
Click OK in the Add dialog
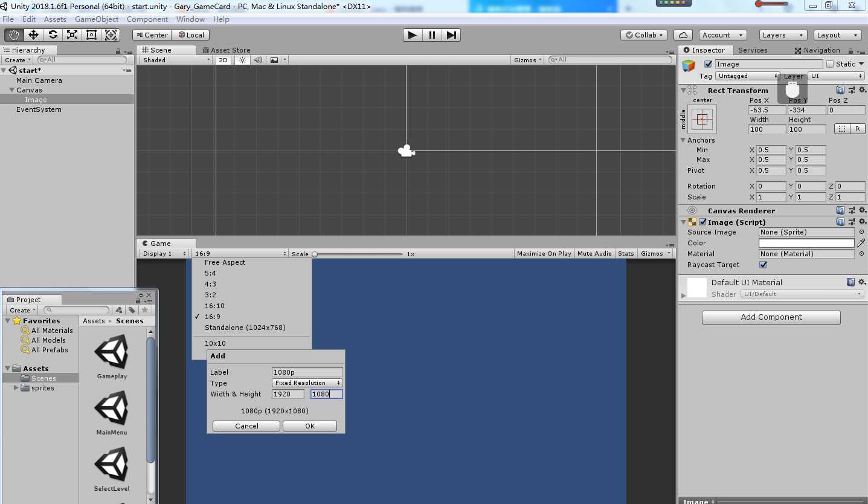point(310,426)
